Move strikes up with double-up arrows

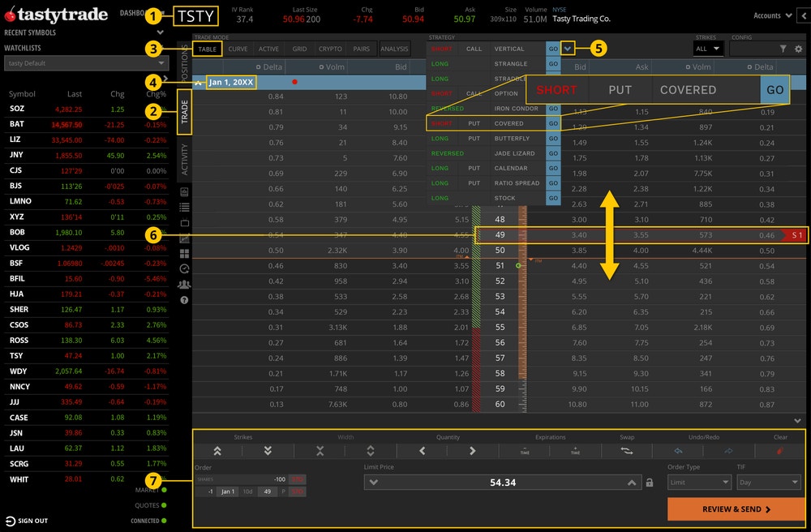(217, 451)
